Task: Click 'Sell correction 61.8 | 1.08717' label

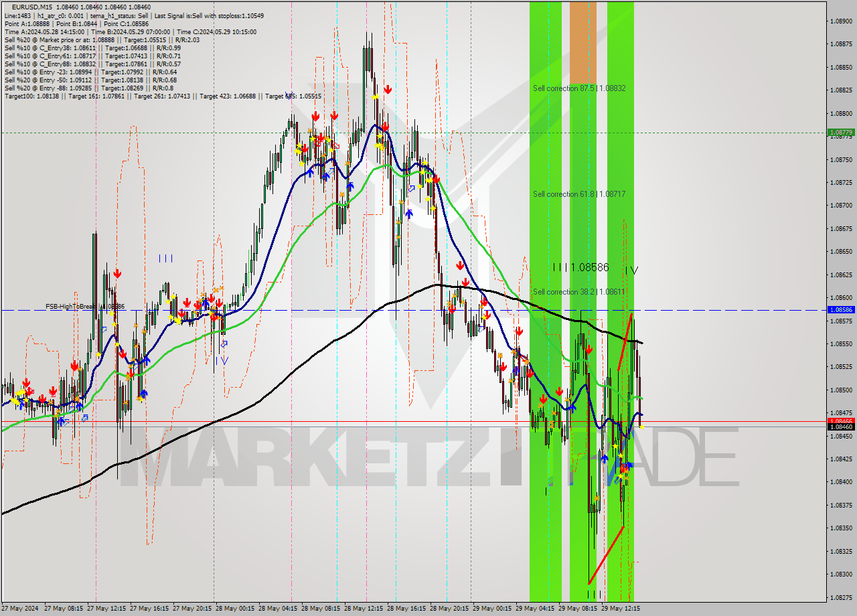Action: tap(579, 194)
